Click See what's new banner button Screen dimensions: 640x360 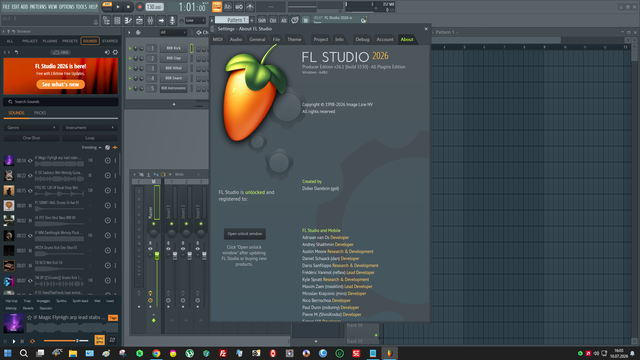[x=60, y=84]
